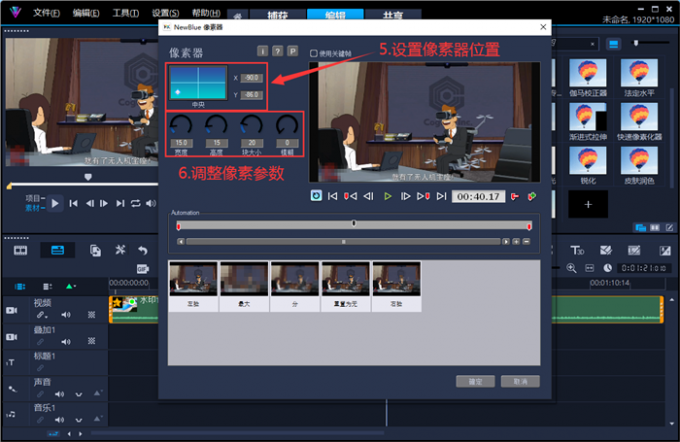Mute the 声音 voice track
Screen dimensions: 680x442
59,394
